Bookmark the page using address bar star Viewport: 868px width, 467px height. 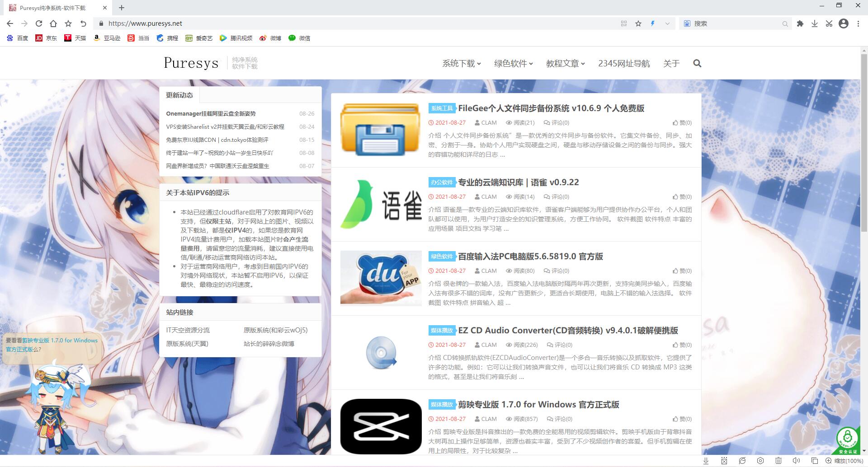tap(638, 23)
